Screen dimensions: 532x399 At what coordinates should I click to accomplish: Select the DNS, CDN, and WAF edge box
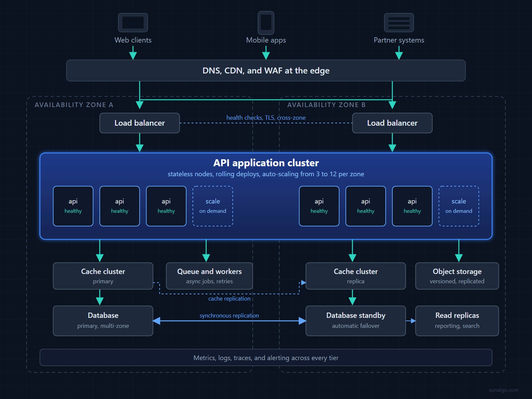(x=266, y=70)
